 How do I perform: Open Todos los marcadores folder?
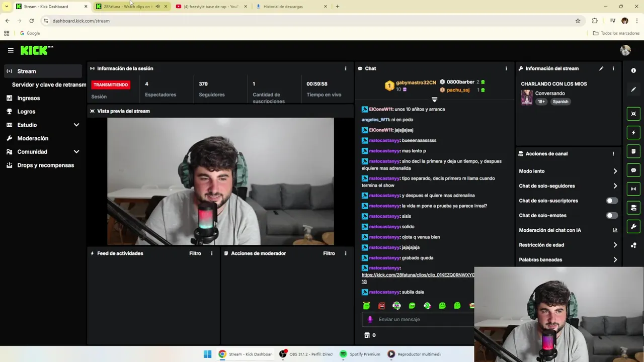click(x=616, y=33)
